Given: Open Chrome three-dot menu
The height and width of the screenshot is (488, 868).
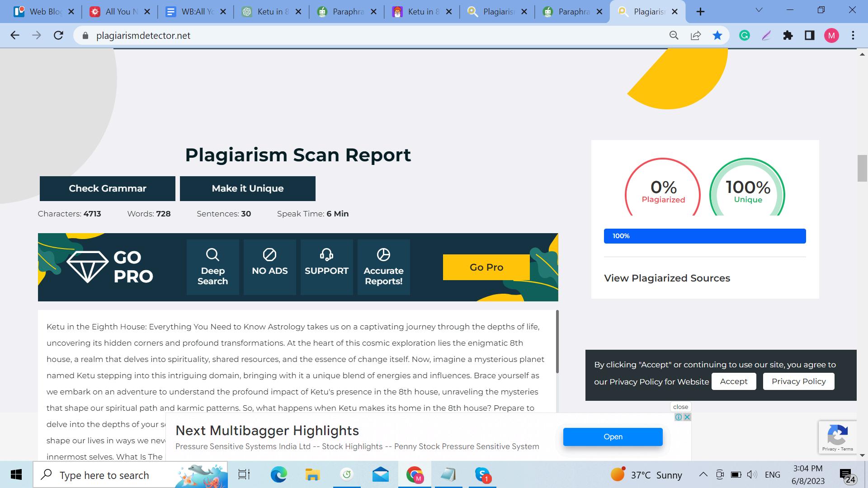Looking at the screenshot, I should pos(853,35).
